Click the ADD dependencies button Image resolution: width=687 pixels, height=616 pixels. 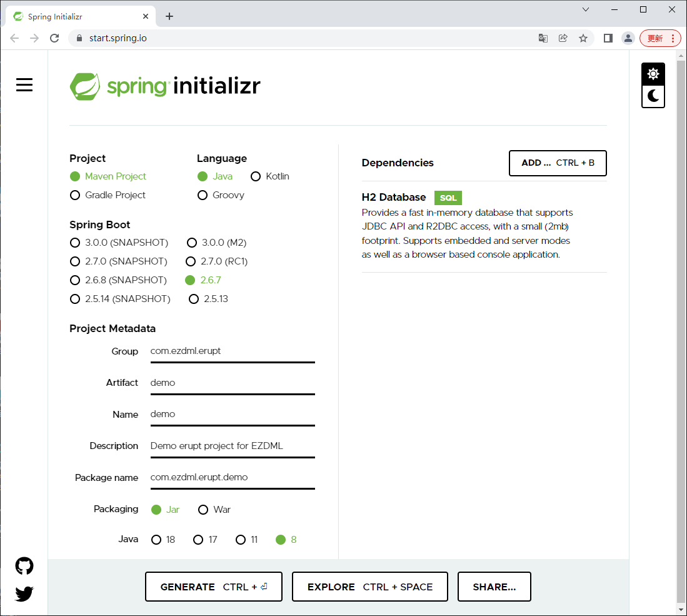point(558,163)
